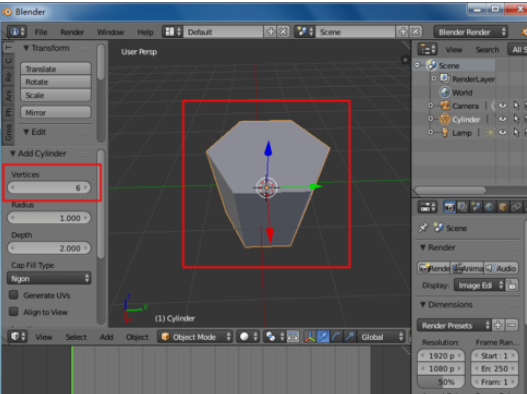Viewport: 527px width, 394px height.
Task: Delete the active scene
Action: pos(416,32)
